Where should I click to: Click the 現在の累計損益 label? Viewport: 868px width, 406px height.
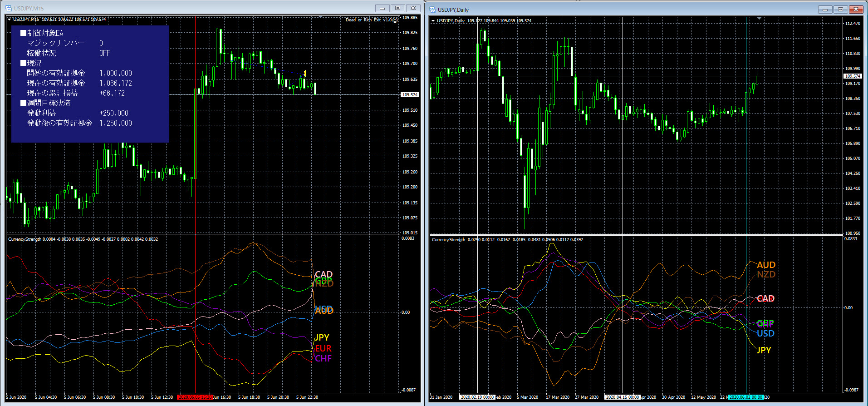[52, 93]
